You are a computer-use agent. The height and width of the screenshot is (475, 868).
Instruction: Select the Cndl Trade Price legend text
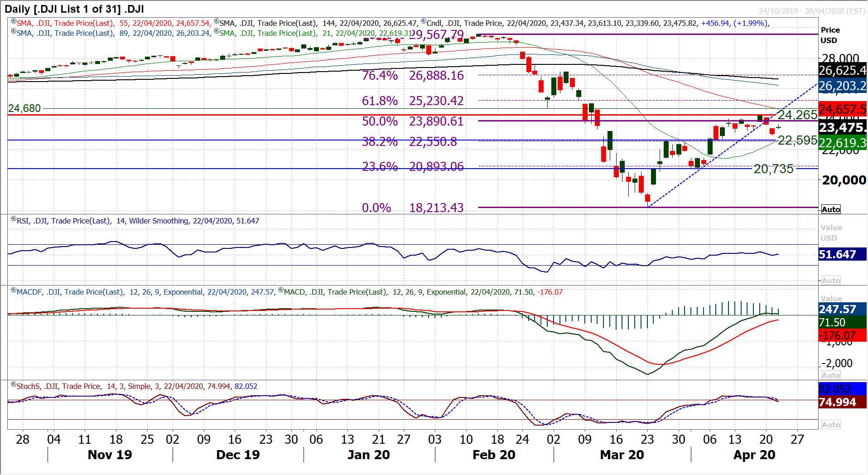tap(598, 23)
